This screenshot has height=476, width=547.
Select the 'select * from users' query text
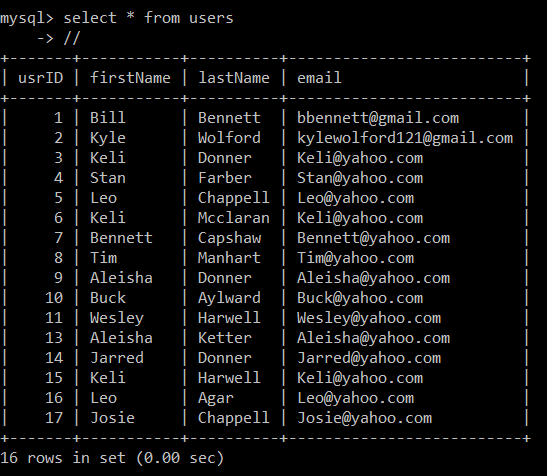click(148, 18)
